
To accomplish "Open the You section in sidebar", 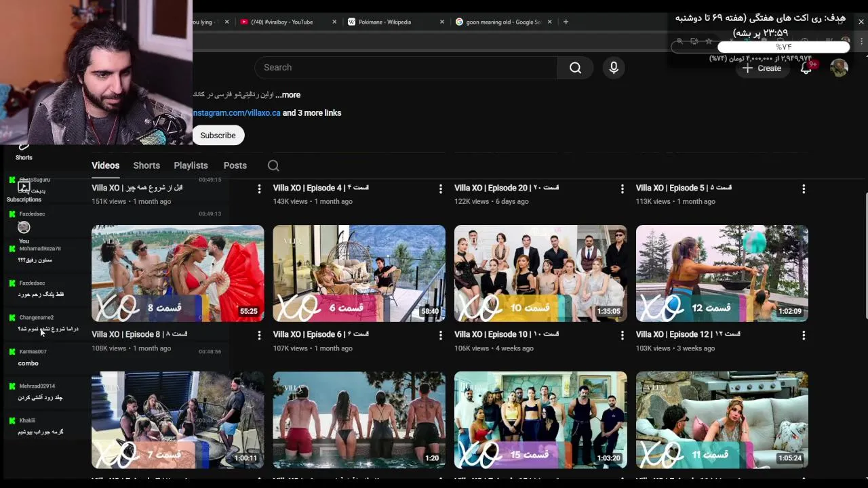I will (x=24, y=232).
